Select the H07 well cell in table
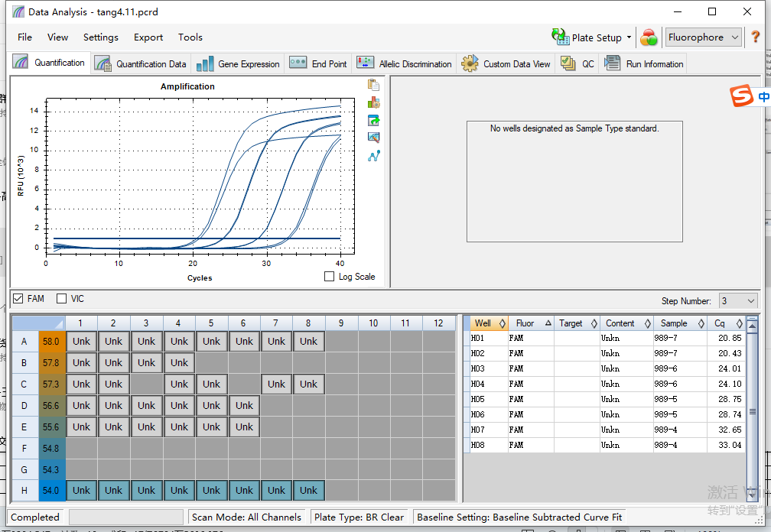Image resolution: width=771 pixels, height=532 pixels. (x=489, y=430)
